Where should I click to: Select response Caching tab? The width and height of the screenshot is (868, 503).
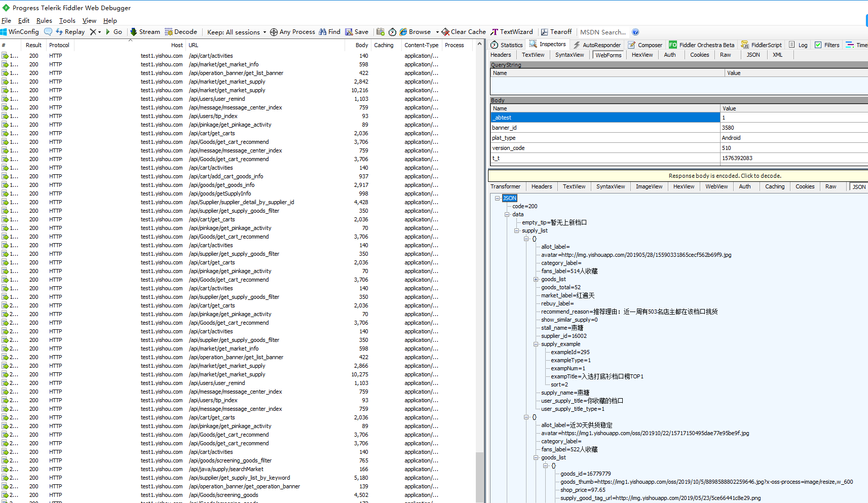(775, 186)
